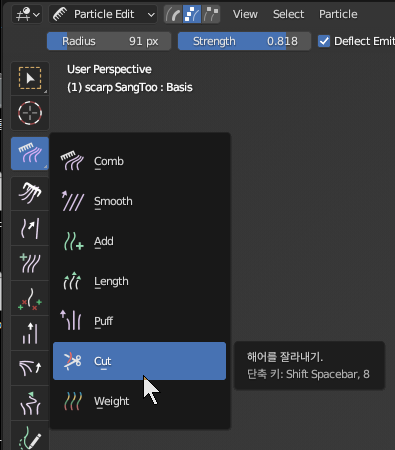395x450 pixels.
Task: Switch to Tip select mode
Action: (211, 14)
